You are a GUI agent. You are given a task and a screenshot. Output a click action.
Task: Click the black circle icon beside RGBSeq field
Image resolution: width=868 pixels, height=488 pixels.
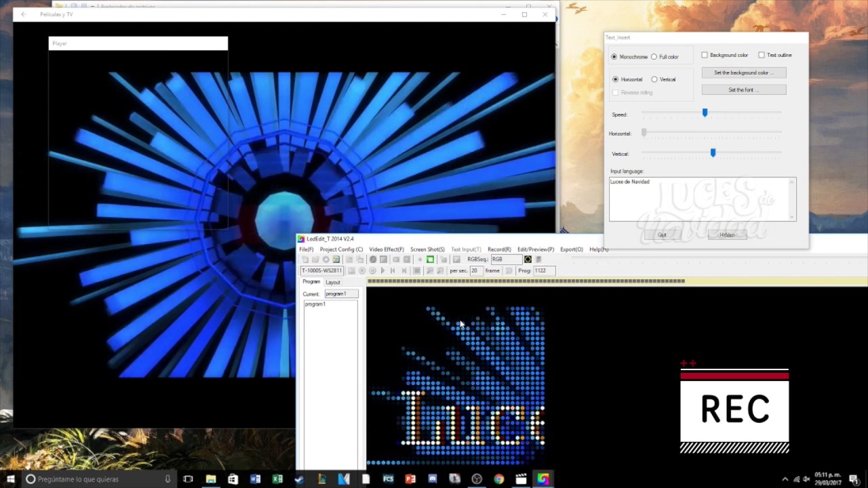(528, 260)
